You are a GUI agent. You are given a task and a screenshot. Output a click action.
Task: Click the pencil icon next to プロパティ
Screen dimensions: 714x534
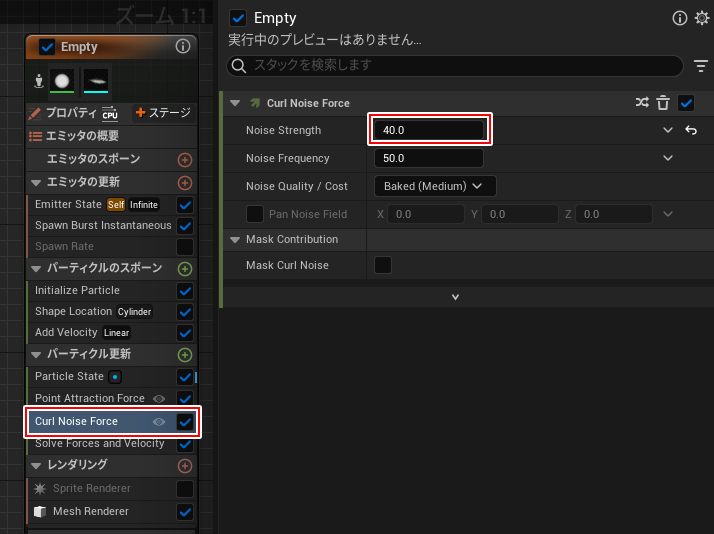[x=35, y=113]
